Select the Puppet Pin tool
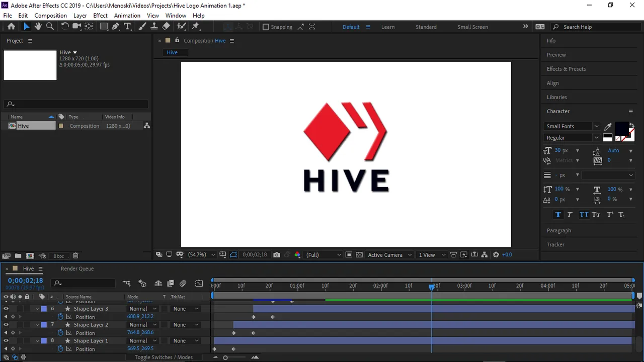 coord(196,27)
